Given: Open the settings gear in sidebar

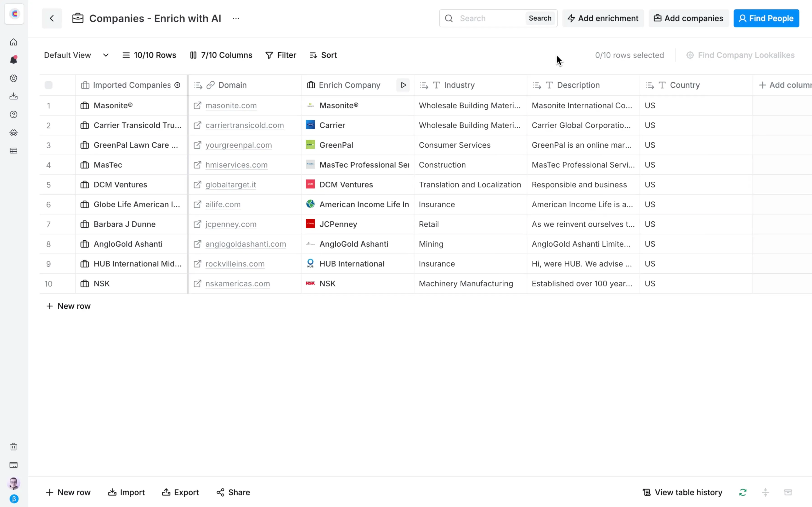Looking at the screenshot, I should pyautogui.click(x=13, y=78).
